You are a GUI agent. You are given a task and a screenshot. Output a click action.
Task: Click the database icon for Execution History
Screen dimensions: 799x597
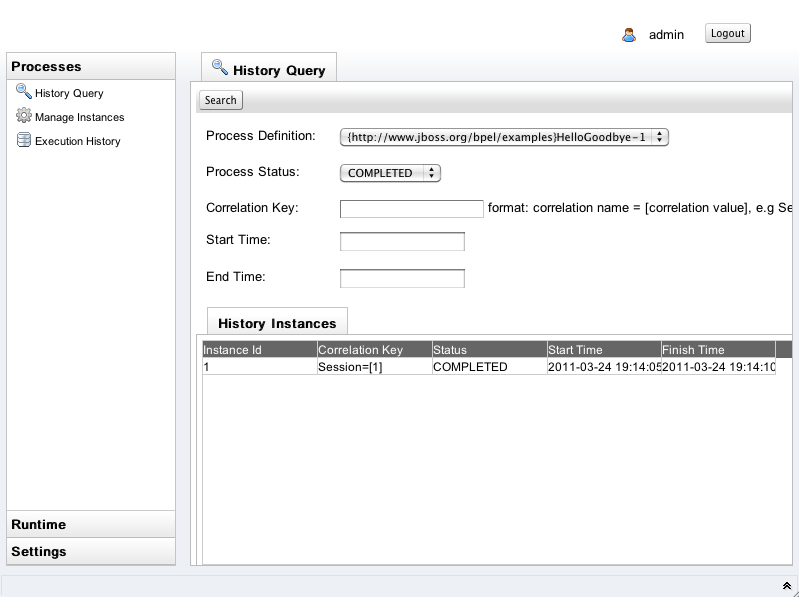coord(23,140)
